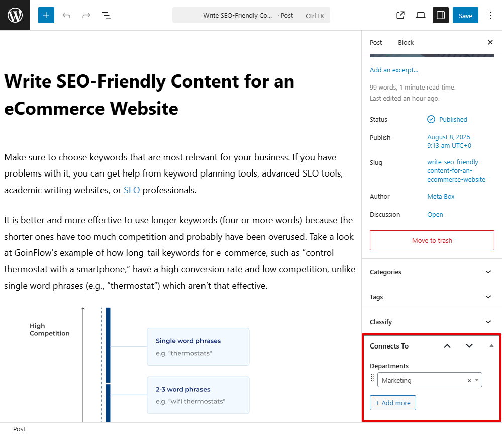Toggle the settings sidebar icon

440,15
